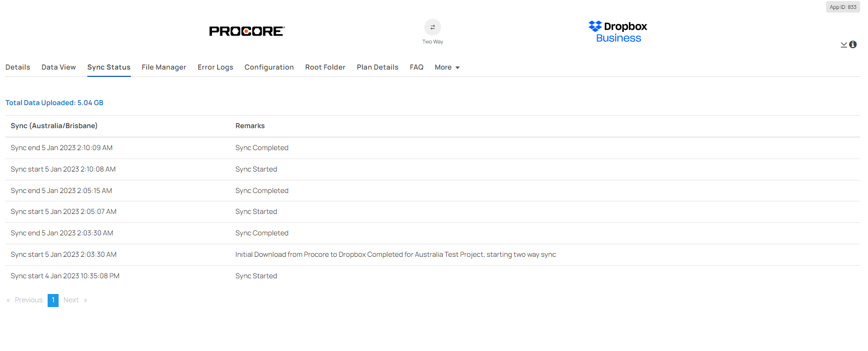Image resolution: width=868 pixels, height=351 pixels.
Task: Click the Next page link
Action: 75,300
